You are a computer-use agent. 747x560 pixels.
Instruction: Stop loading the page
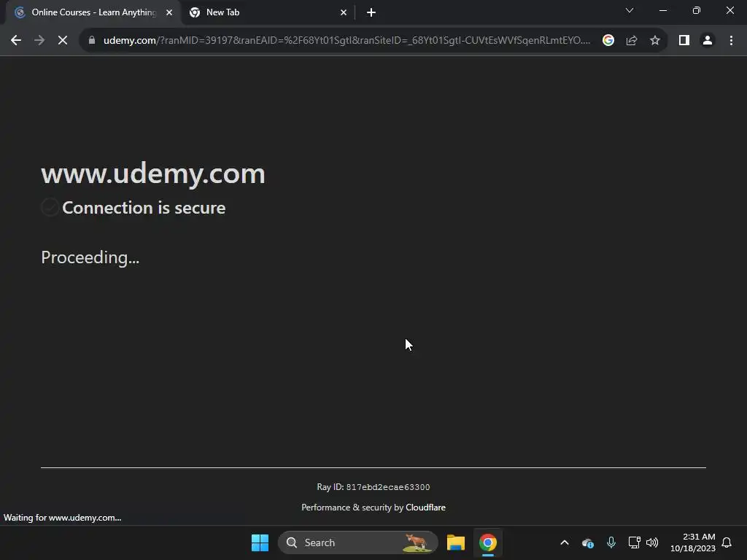pyautogui.click(x=63, y=41)
